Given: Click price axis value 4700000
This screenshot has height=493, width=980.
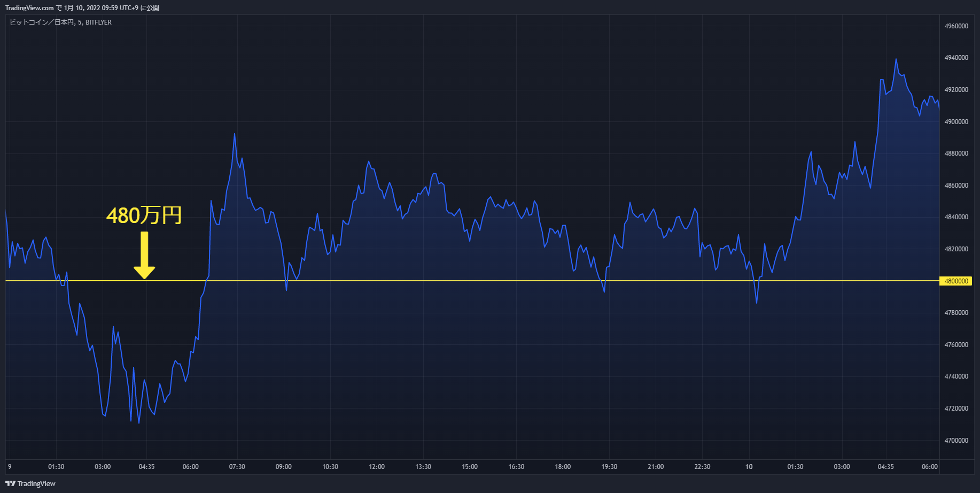Looking at the screenshot, I should 956,441.
